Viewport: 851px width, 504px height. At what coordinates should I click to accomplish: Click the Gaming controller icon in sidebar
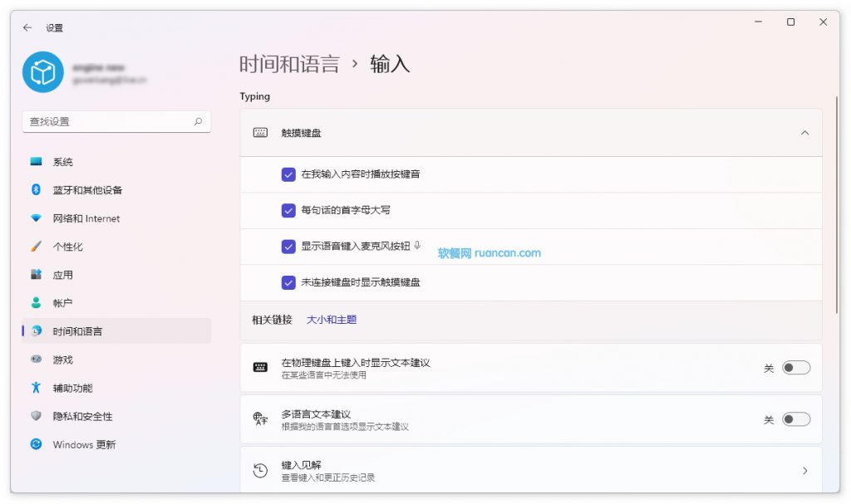36,360
